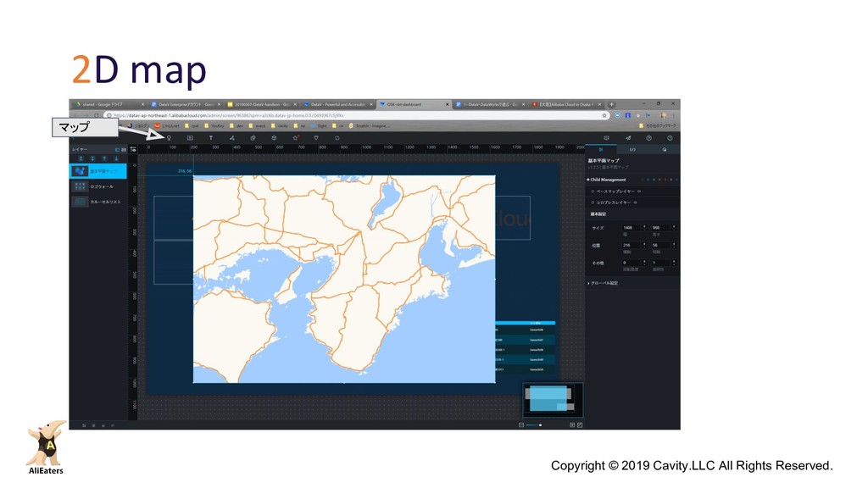Select the ロゴウォール layer
Viewport: 868px width, 488px height.
coord(98,186)
